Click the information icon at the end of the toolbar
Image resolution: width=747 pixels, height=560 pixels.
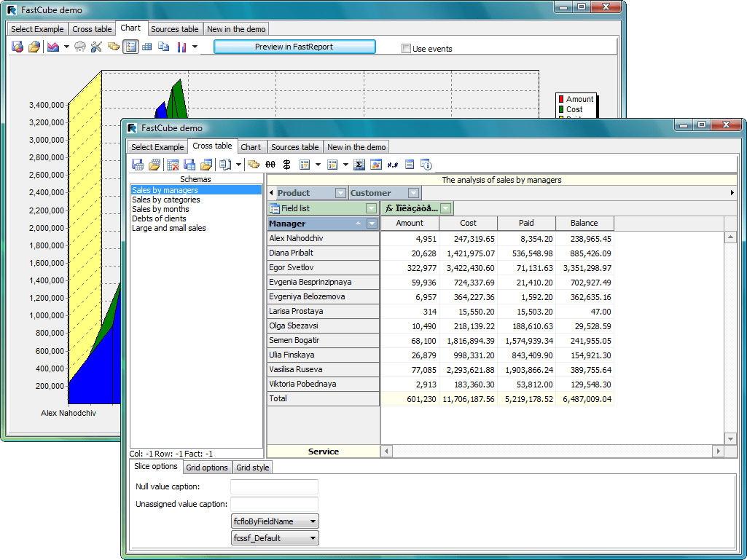426,165
